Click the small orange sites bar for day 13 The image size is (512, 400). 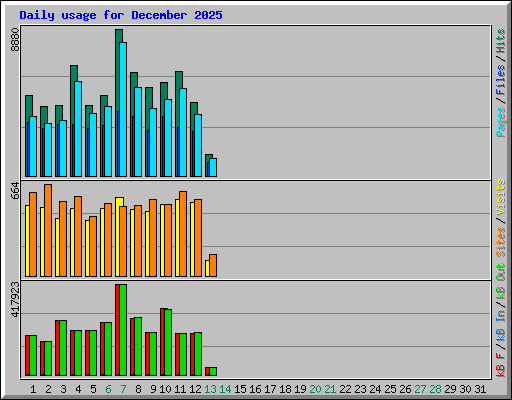(x=213, y=266)
